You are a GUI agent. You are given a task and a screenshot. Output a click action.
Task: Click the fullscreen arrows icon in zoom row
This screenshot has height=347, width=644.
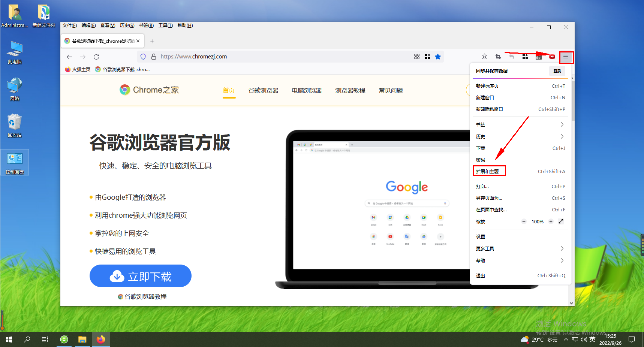(561, 221)
